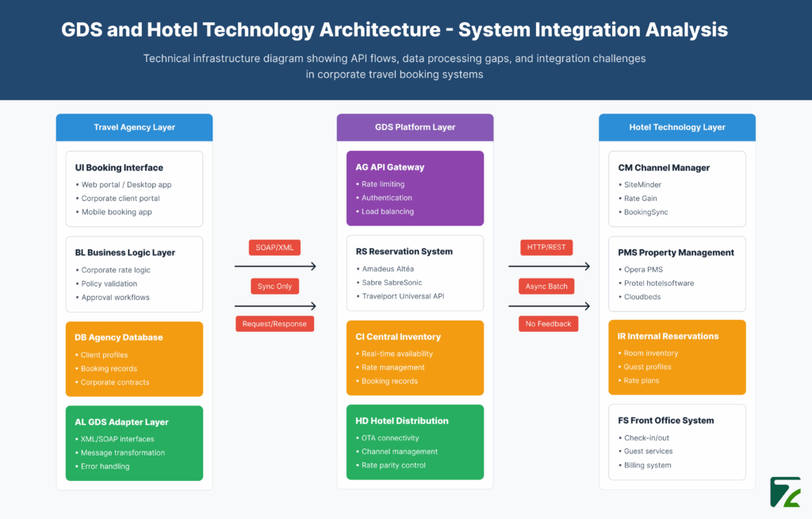Viewport: 812px width, 519px height.
Task: Expand the RS Reservation System card
Action: [415, 273]
